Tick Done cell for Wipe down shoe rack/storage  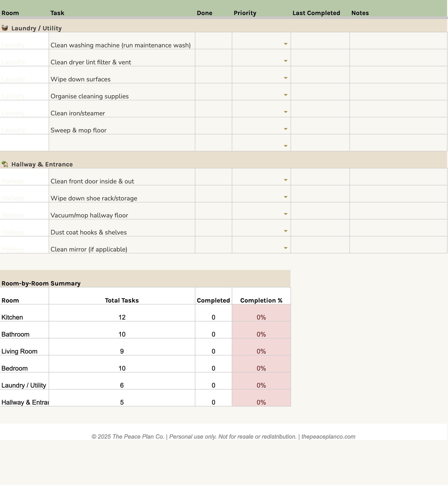[x=213, y=194]
